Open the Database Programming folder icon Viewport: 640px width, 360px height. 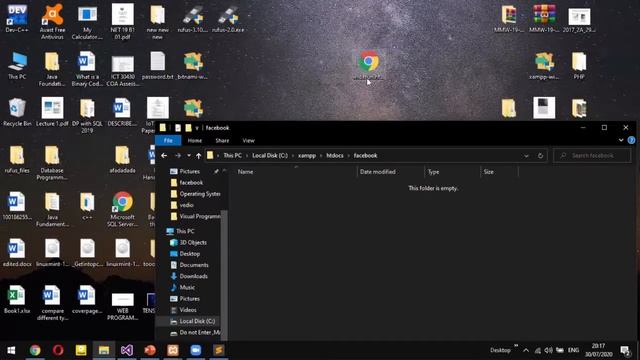tap(52, 162)
